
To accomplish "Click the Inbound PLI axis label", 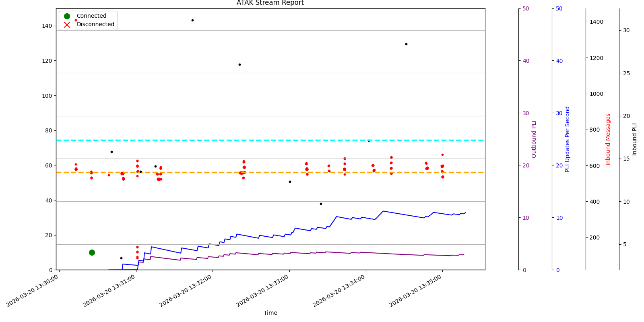I will [x=635, y=139].
